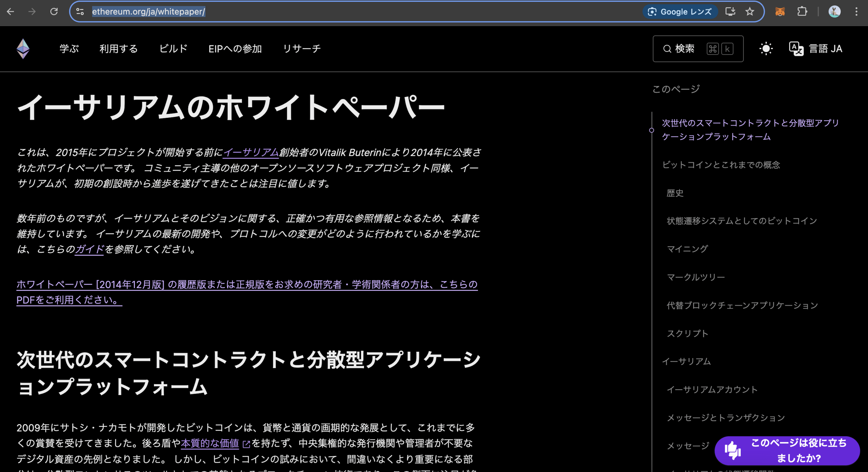
Task: Click the このページは役に立ちましたか feedback button
Action: click(x=787, y=450)
